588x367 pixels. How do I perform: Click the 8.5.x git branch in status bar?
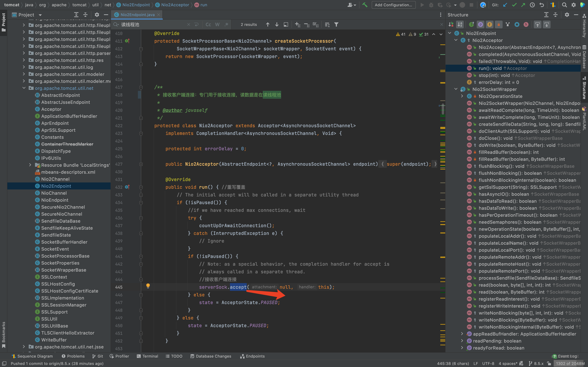point(538,363)
